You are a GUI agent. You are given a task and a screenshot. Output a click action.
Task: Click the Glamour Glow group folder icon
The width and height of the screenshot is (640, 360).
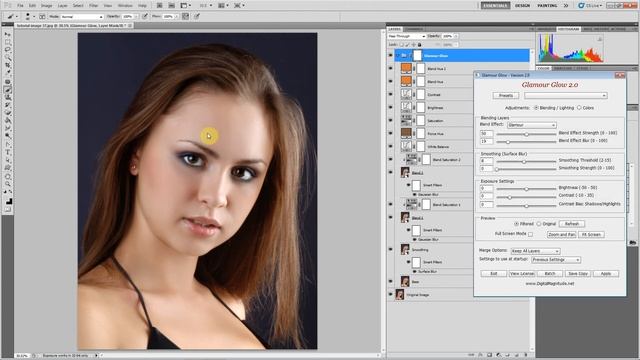click(404, 56)
